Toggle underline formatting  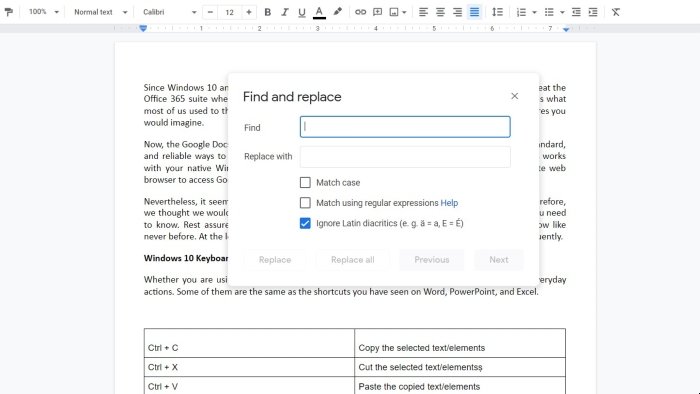pos(302,12)
